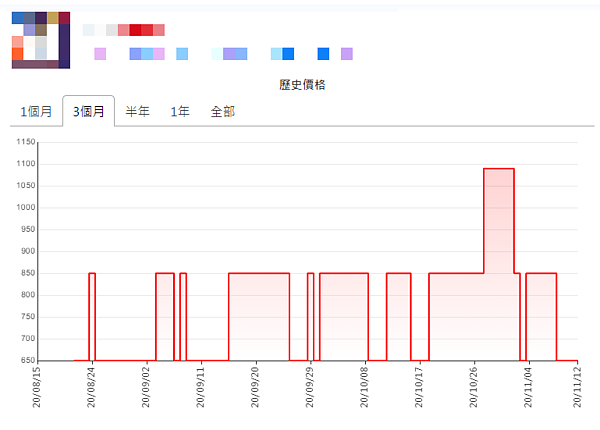
Task: Click the blurred colored link row under title
Action: point(222,54)
